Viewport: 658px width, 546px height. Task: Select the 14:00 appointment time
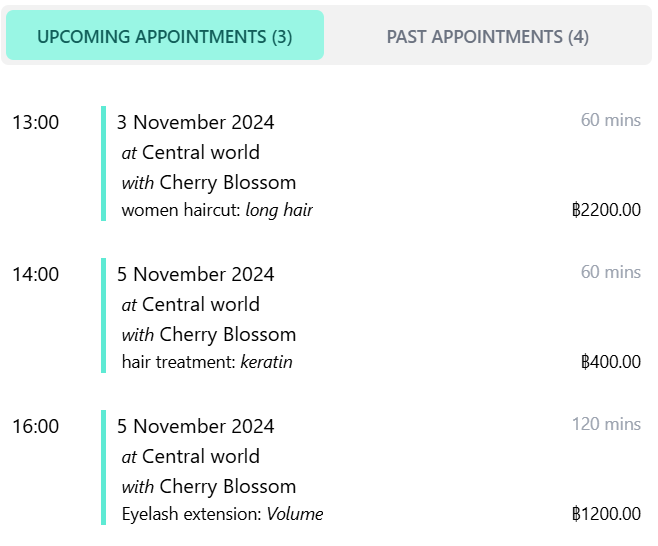click(x=36, y=274)
